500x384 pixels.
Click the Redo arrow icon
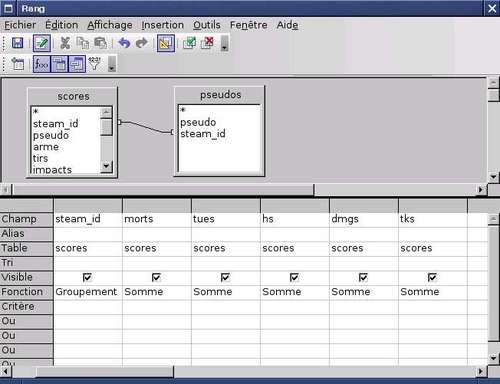point(142,43)
